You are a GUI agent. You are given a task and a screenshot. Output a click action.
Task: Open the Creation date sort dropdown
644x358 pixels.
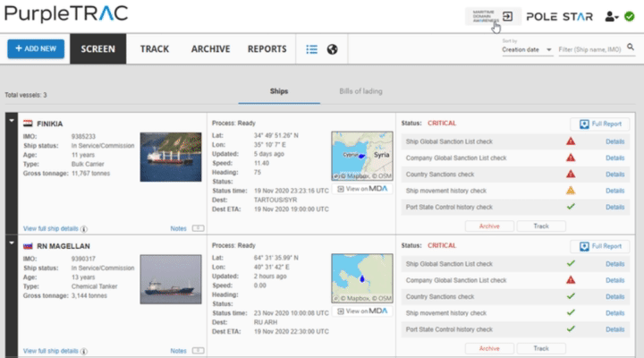pyautogui.click(x=528, y=50)
